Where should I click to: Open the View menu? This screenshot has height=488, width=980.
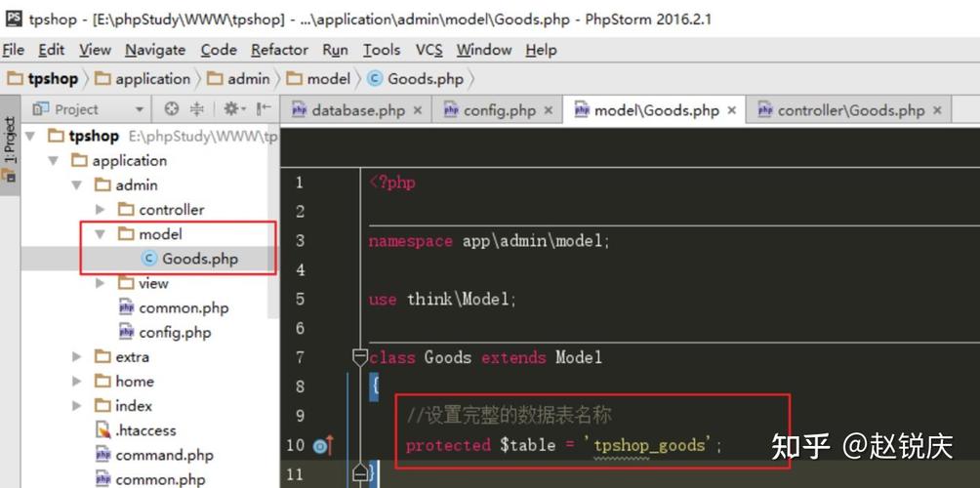pos(95,50)
